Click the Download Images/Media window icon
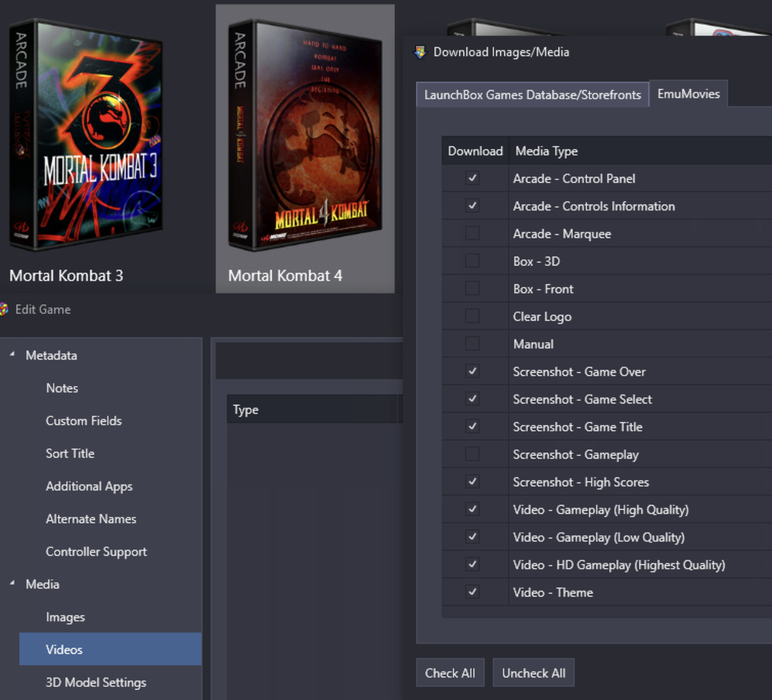 point(420,52)
